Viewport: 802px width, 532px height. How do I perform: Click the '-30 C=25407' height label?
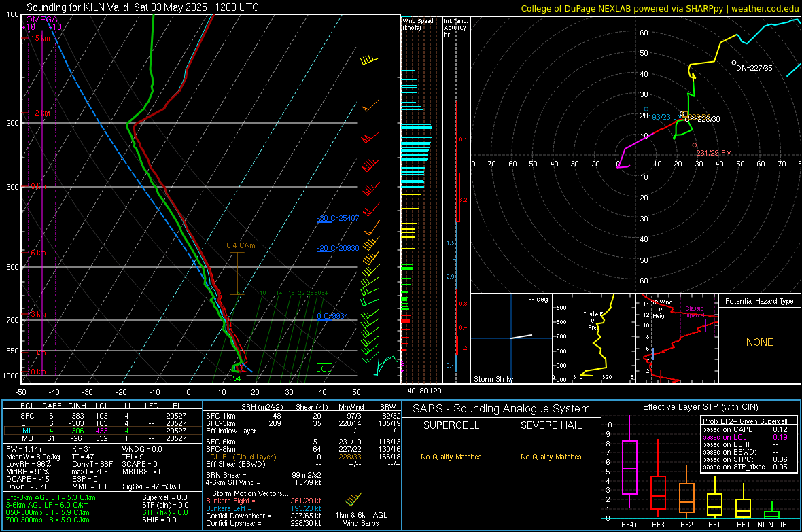(338, 218)
